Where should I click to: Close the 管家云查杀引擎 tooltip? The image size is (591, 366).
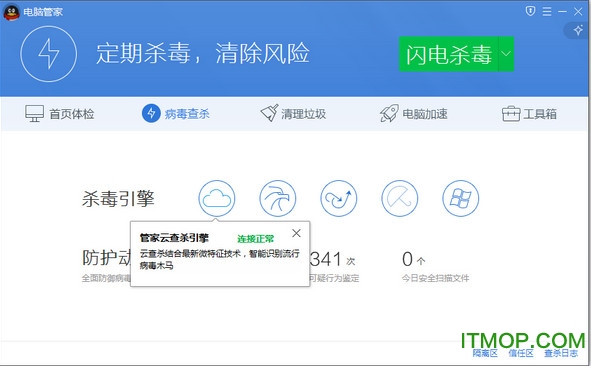(296, 233)
